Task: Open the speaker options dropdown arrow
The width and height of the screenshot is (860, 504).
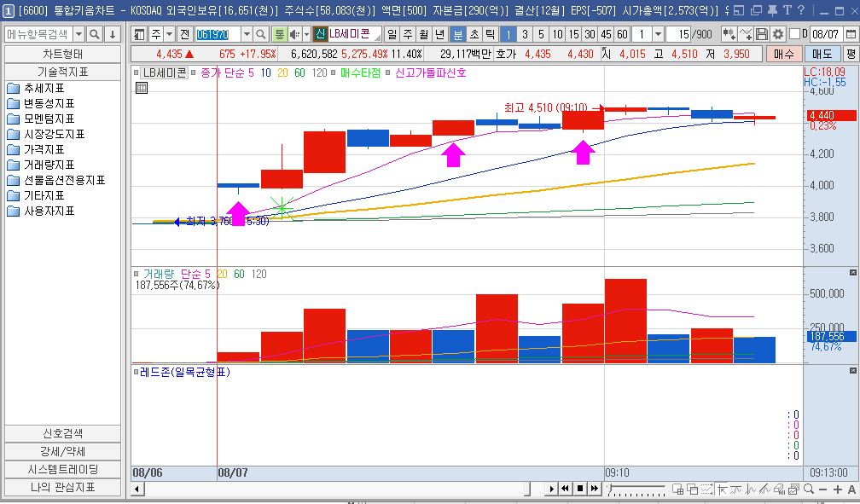Action: [x=305, y=35]
